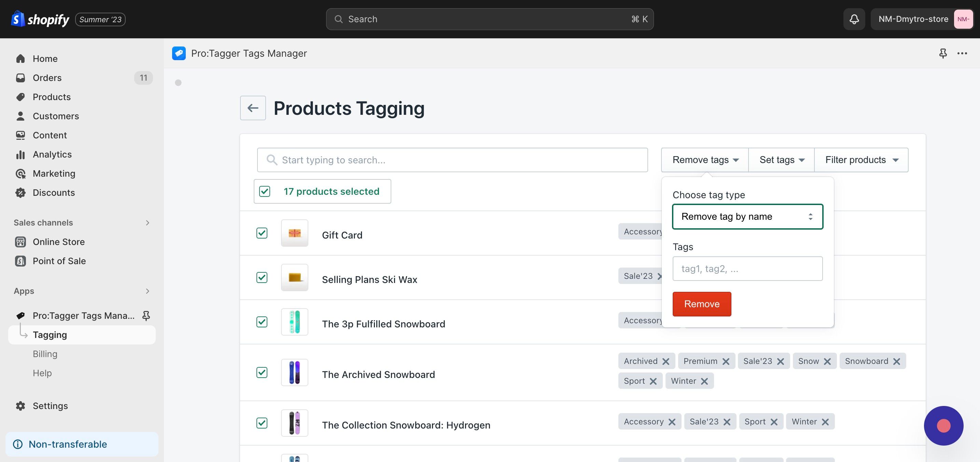Click the Products tag icon

[x=20, y=97]
